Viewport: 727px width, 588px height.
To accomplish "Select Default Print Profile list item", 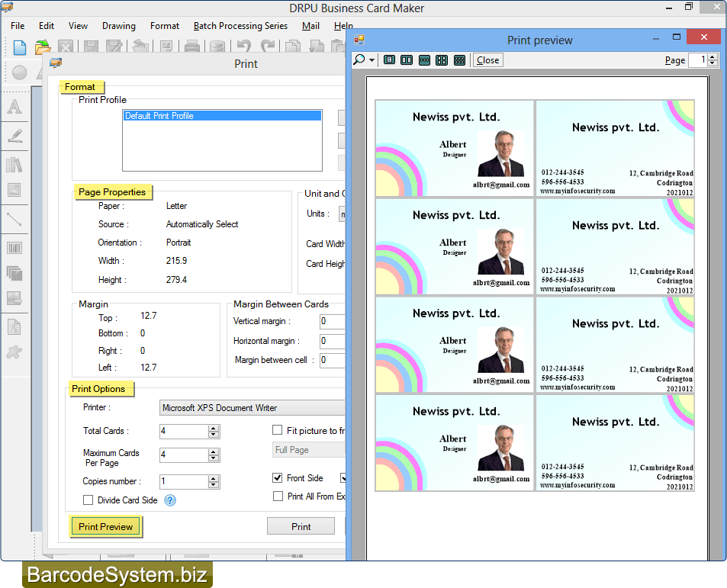I will (222, 116).
